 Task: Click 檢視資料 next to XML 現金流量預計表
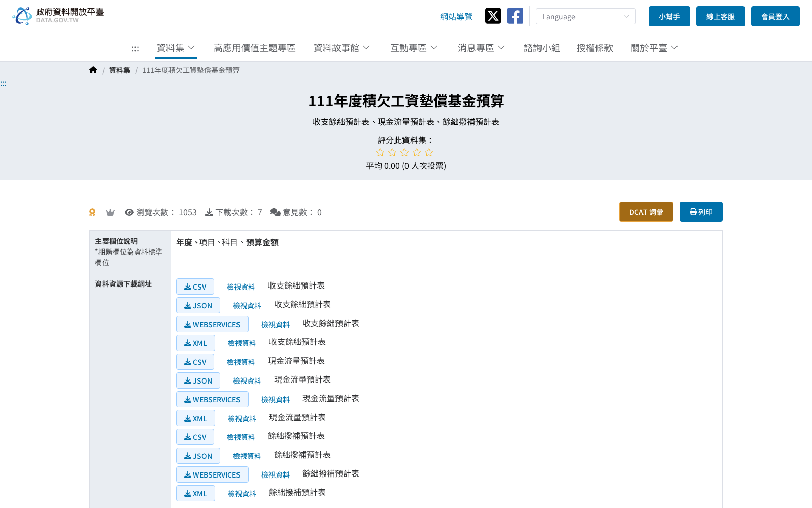pyautogui.click(x=242, y=419)
